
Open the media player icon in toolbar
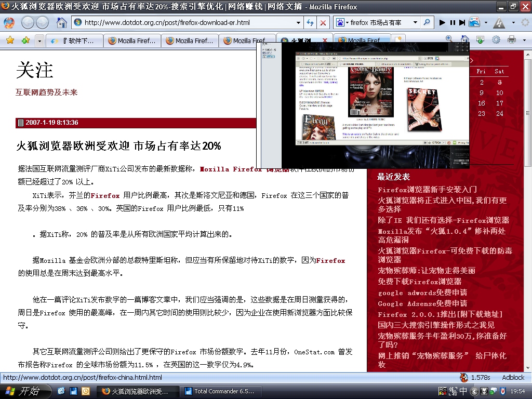pyautogui.click(x=474, y=22)
